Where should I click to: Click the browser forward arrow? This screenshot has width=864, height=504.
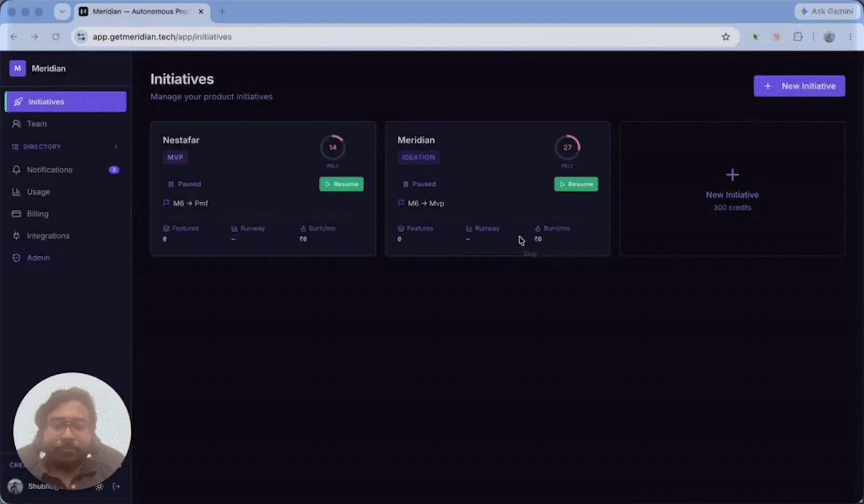click(35, 37)
